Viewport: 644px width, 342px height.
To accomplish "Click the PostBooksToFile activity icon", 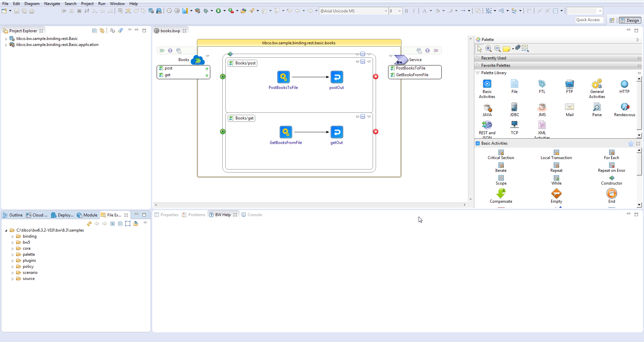I will (x=283, y=77).
